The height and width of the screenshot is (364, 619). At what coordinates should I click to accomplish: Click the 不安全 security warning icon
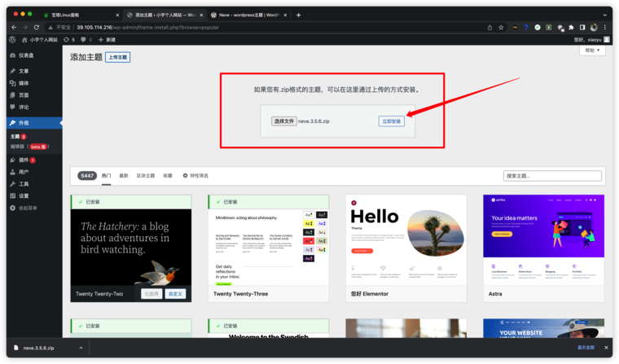coord(50,27)
